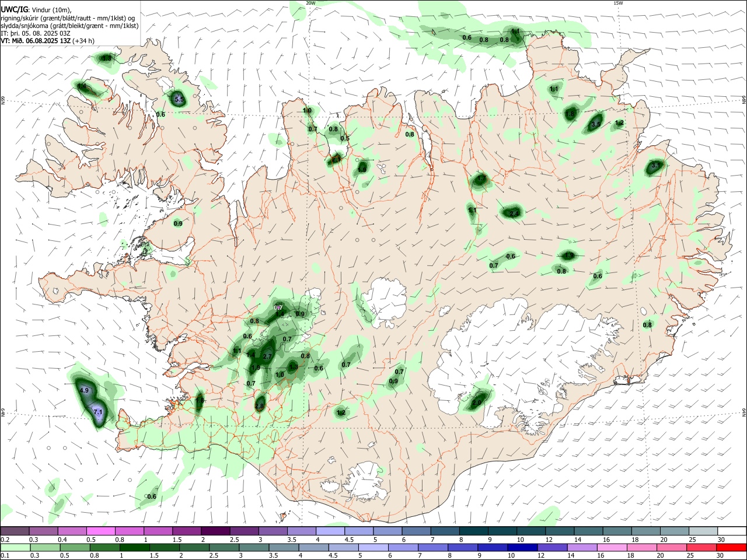Click the 0.4 label in the legend

point(62,540)
